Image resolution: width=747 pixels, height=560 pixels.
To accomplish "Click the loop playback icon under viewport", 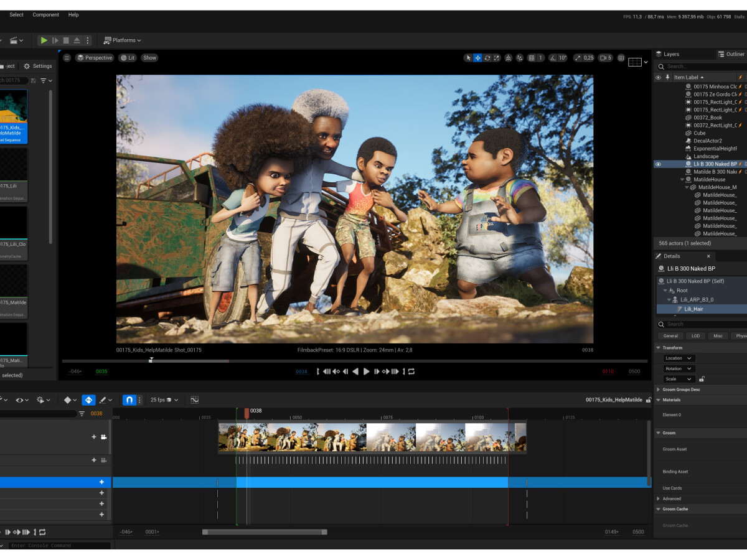I will pos(411,371).
